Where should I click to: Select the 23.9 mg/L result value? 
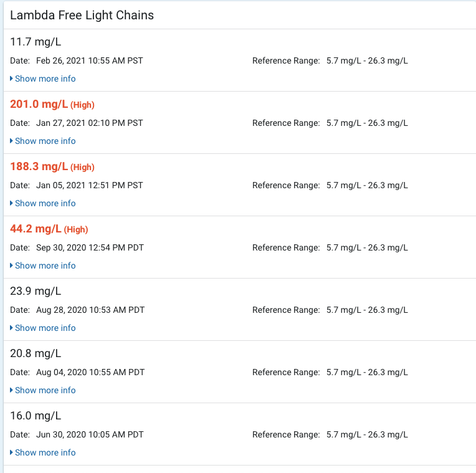pos(36,291)
